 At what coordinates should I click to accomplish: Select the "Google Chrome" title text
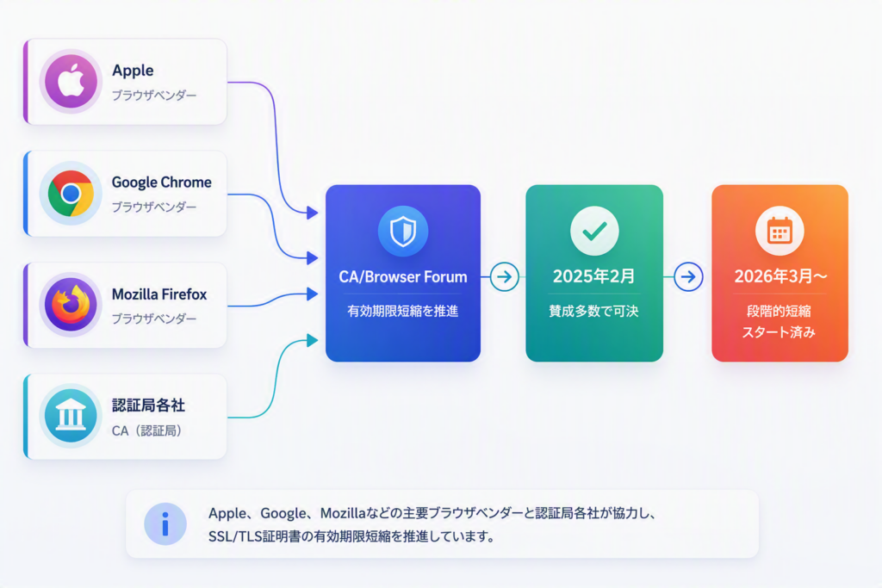point(161,183)
